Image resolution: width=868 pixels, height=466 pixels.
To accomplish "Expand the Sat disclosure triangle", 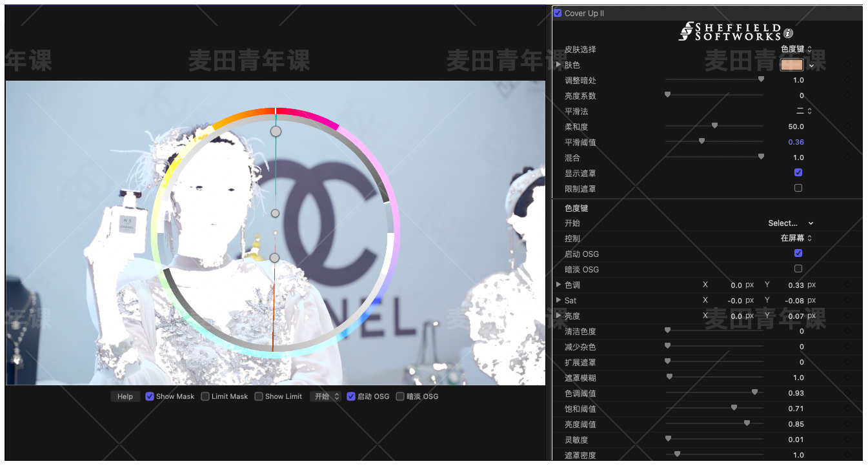I will pos(559,300).
